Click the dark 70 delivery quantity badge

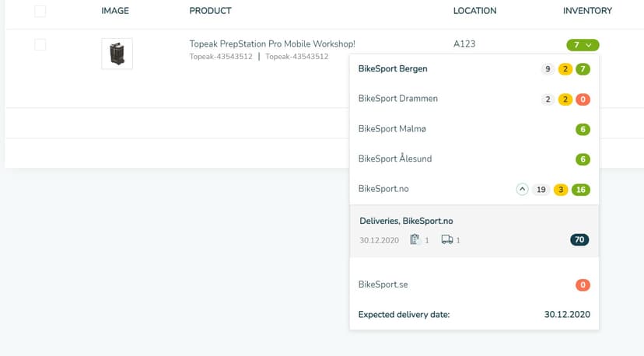coord(579,240)
